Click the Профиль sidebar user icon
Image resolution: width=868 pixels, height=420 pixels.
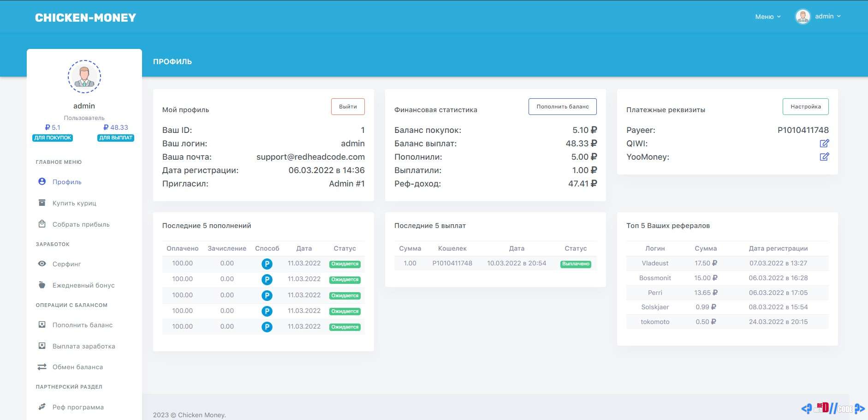pos(42,181)
